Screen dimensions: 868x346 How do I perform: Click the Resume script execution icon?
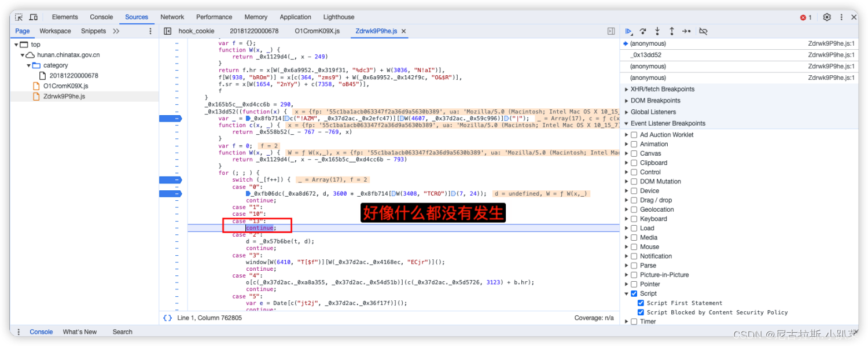coord(629,31)
